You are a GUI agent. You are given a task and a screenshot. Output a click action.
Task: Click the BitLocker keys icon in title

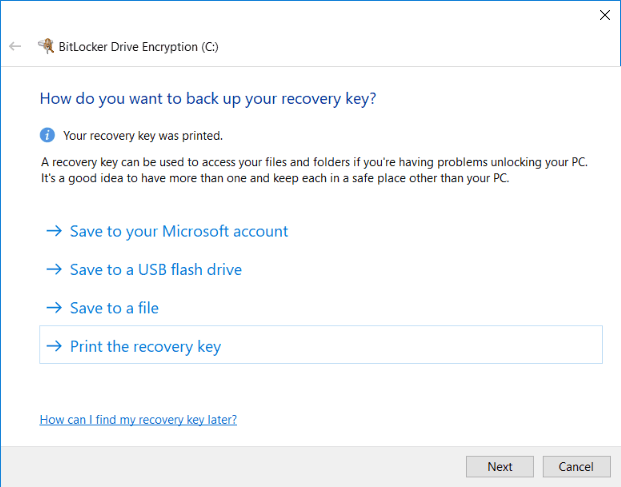[46, 46]
